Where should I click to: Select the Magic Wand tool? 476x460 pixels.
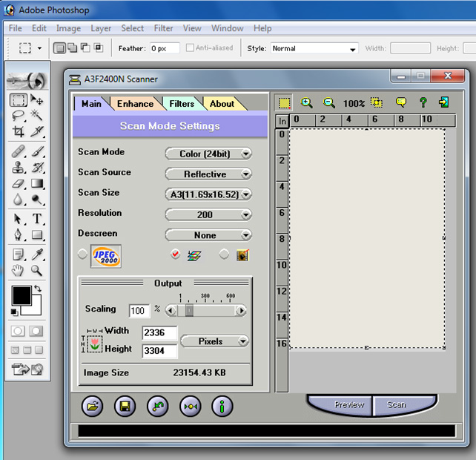(37, 116)
